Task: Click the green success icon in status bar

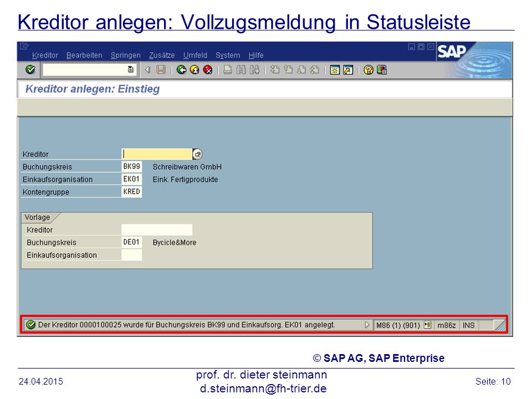Action: [x=31, y=325]
